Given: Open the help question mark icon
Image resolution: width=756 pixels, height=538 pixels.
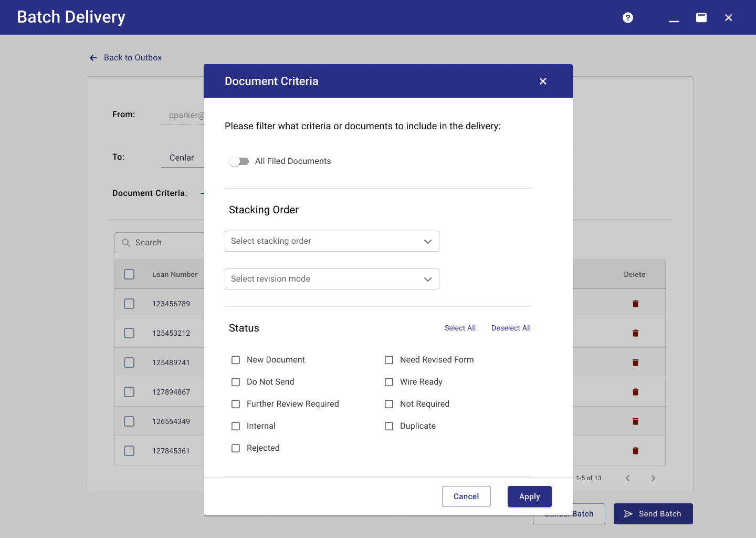Looking at the screenshot, I should 627,18.
